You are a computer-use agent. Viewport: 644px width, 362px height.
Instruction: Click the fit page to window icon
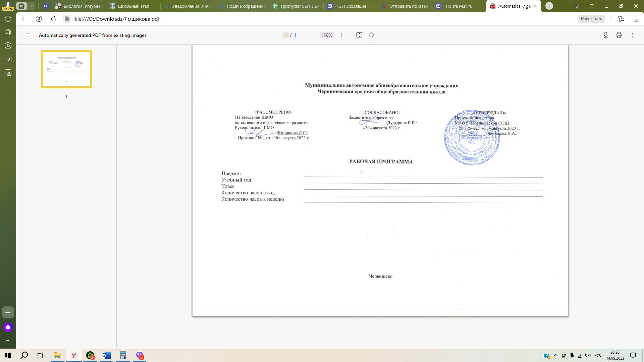[359, 35]
